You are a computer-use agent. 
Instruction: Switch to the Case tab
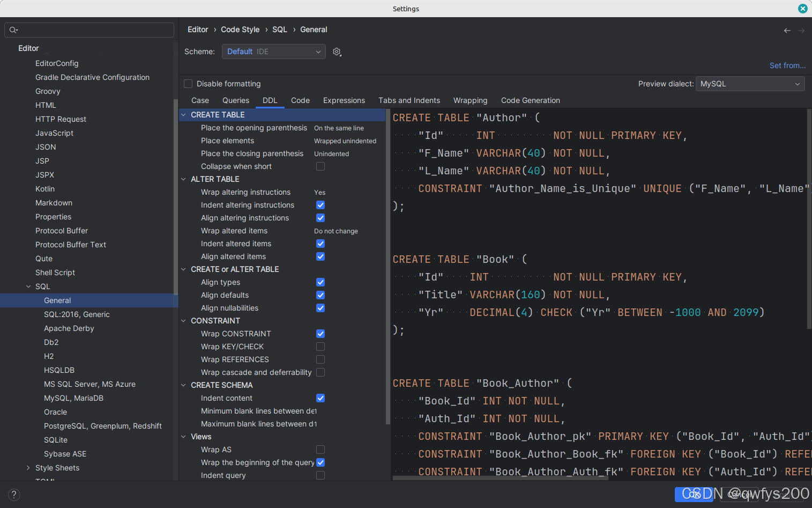(x=200, y=100)
